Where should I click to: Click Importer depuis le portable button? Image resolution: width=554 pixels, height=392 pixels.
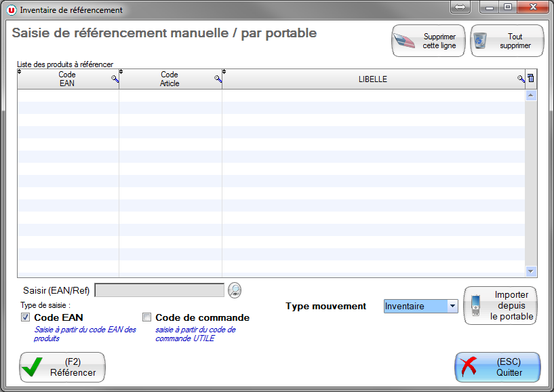(x=500, y=306)
